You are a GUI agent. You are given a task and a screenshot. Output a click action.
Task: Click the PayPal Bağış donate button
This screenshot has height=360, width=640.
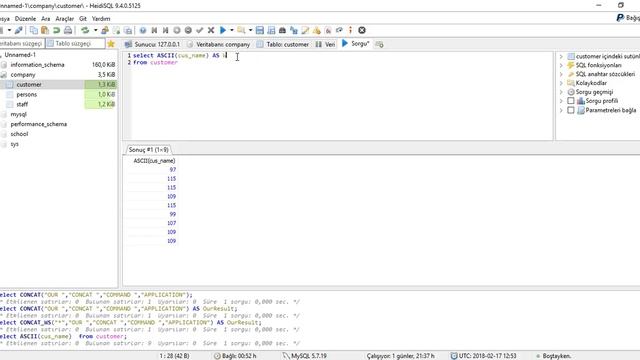[x=628, y=18]
